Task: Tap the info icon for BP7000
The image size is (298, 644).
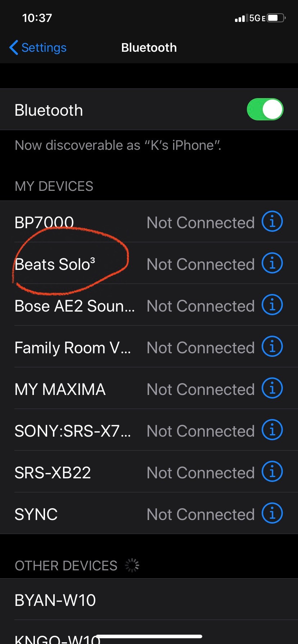Action: click(x=272, y=221)
